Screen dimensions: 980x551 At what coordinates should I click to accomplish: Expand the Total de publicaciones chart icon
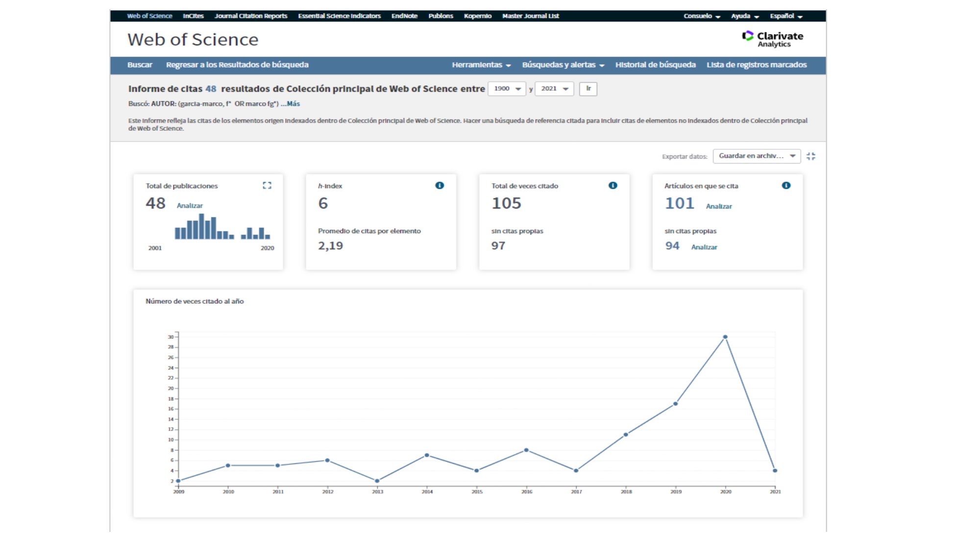click(x=267, y=186)
